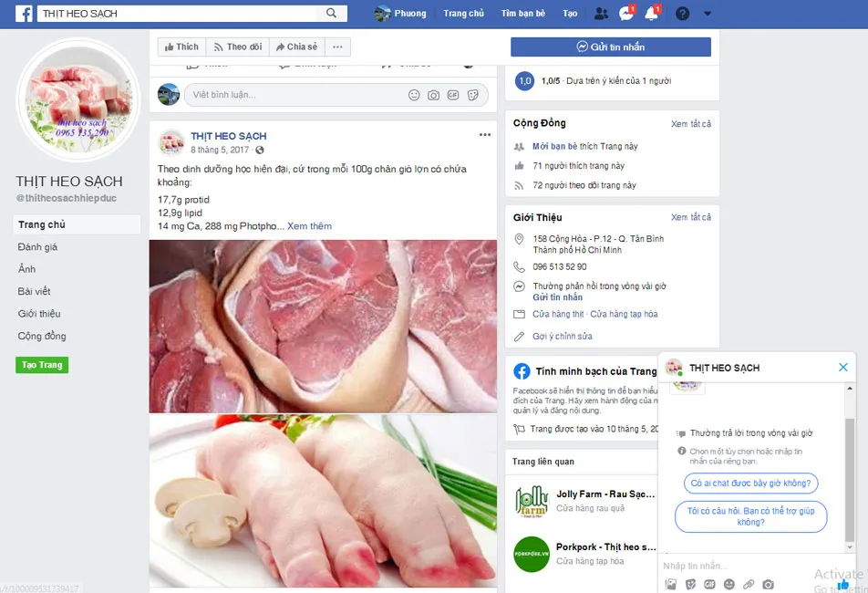Screen dimensions: 868x593
Task: Open the emoji picker in the comment box
Action: [414, 94]
